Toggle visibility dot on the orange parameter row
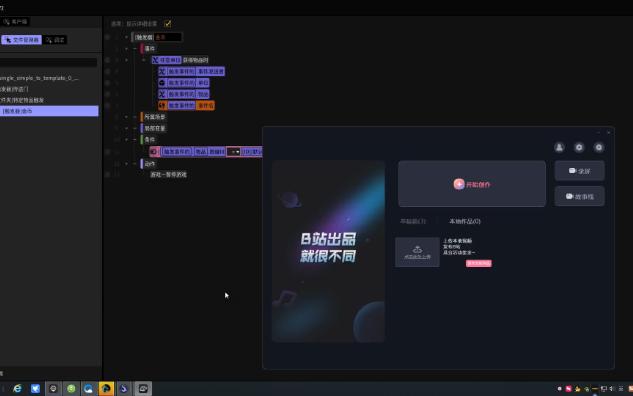Screen dimensions: 633x396 (107, 105)
